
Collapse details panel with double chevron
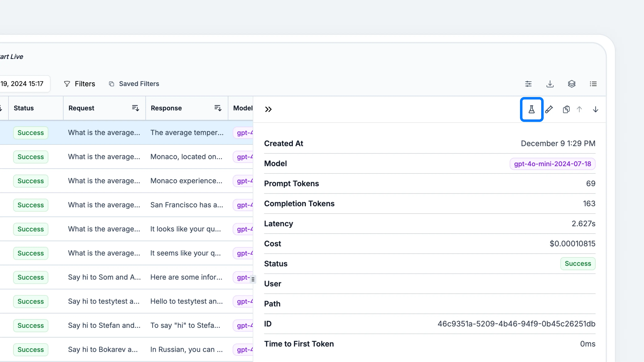point(268,109)
